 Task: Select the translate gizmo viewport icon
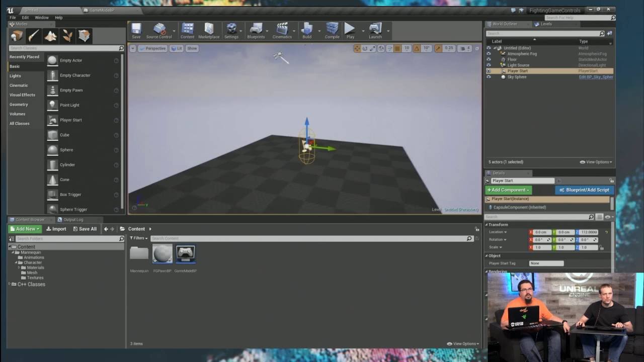coord(357,48)
